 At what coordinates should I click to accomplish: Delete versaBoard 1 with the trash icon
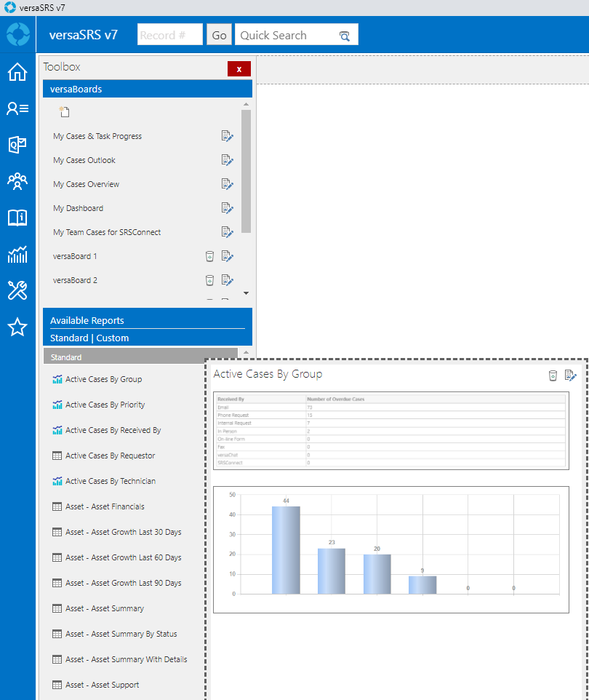click(209, 256)
